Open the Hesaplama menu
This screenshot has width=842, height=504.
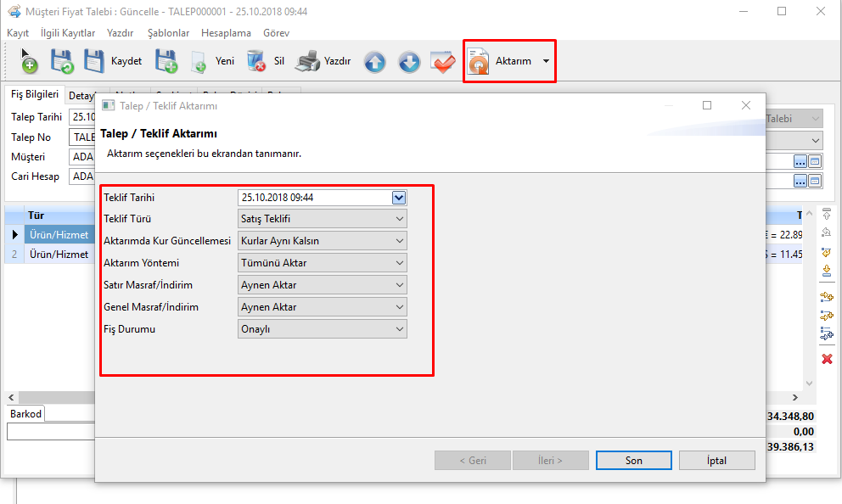point(226,33)
